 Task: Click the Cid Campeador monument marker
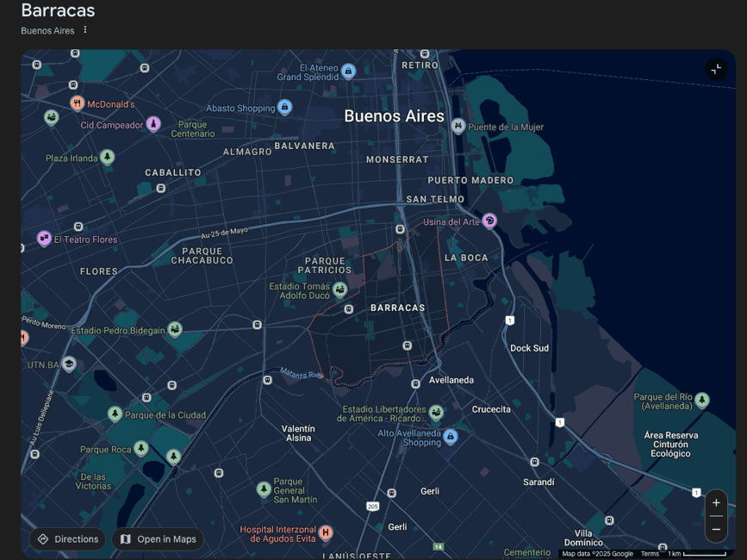[x=153, y=125]
